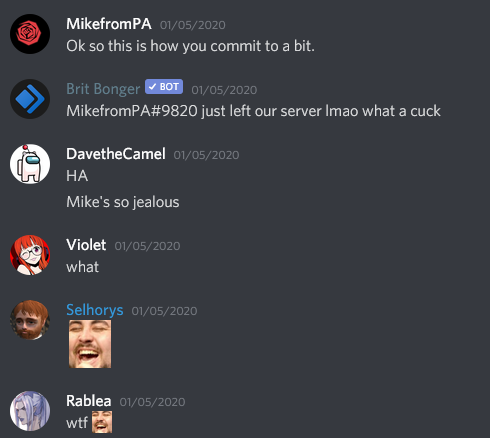Image resolution: width=490 pixels, height=438 pixels.
Task: Open MikefromPA's red rose avatar
Action: point(30,34)
